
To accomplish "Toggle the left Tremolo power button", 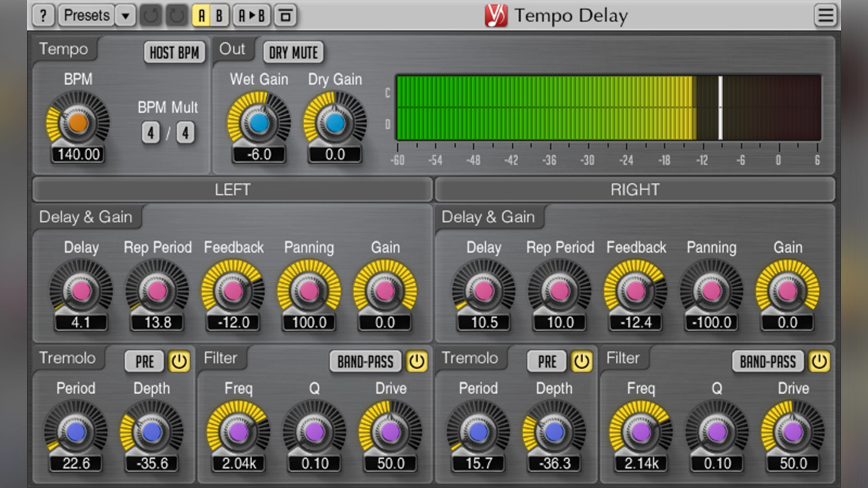I will pyautogui.click(x=179, y=361).
